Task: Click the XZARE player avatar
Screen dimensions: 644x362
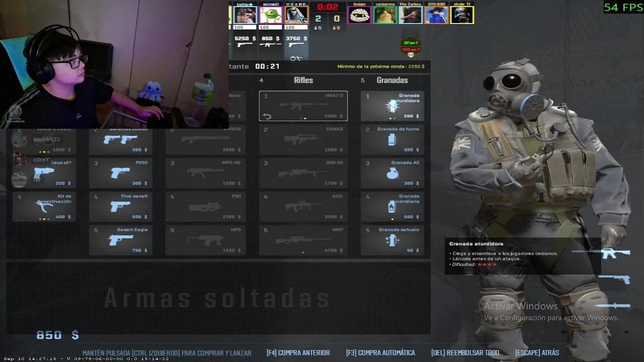Action: click(296, 15)
